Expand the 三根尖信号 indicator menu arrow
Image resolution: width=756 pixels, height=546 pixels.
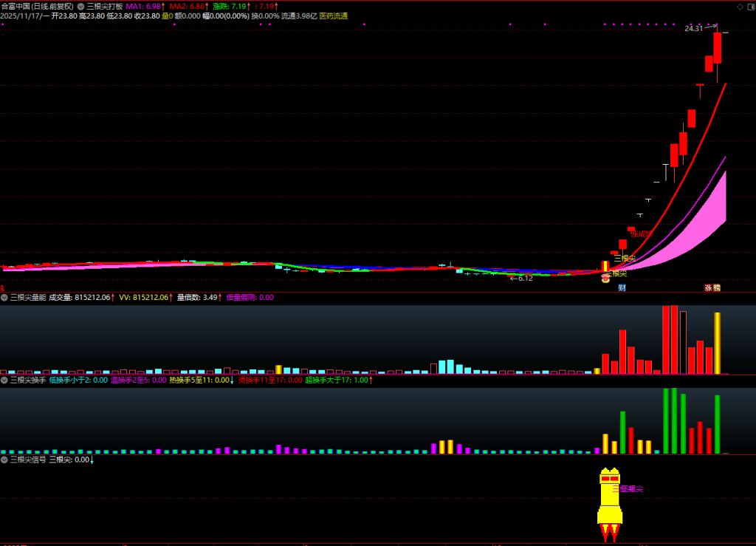click(4, 460)
